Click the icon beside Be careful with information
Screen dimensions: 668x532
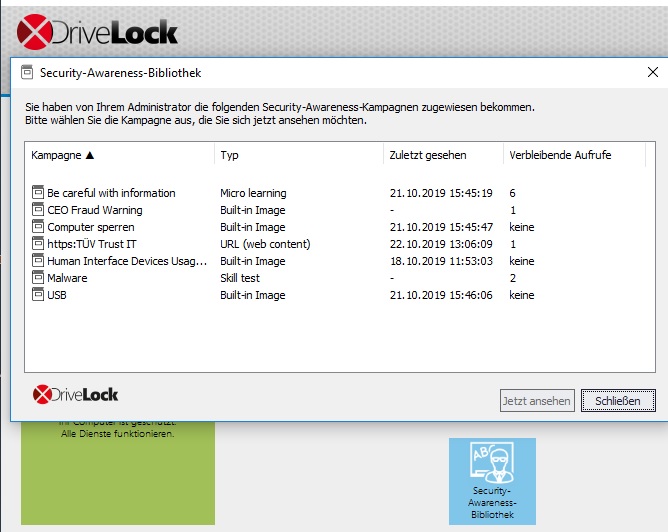38,193
